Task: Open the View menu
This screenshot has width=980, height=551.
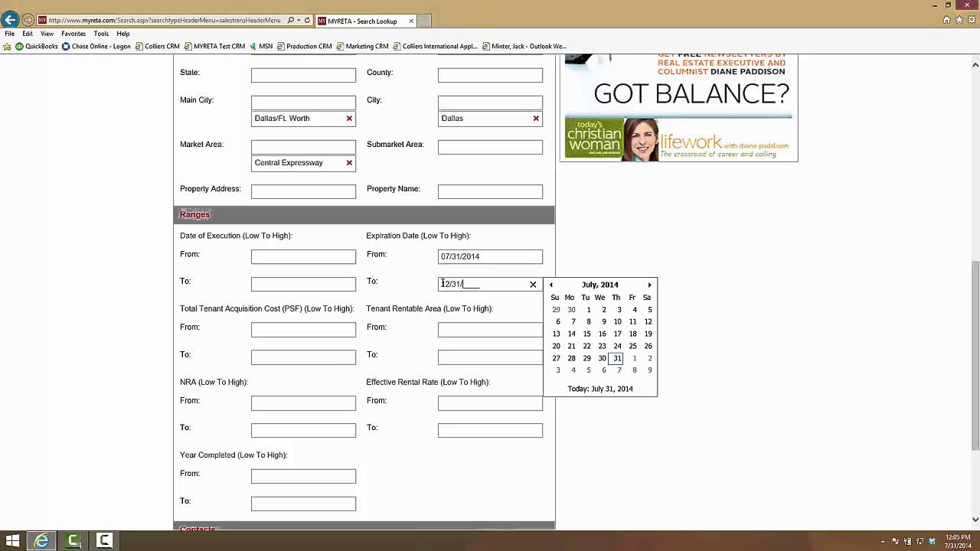Action: click(47, 34)
